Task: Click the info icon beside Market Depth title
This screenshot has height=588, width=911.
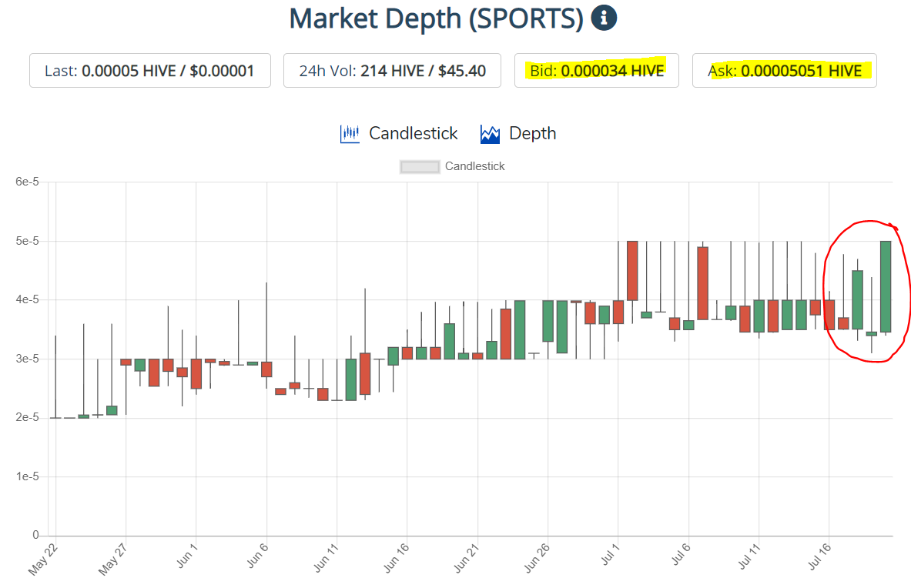Action: coord(604,18)
